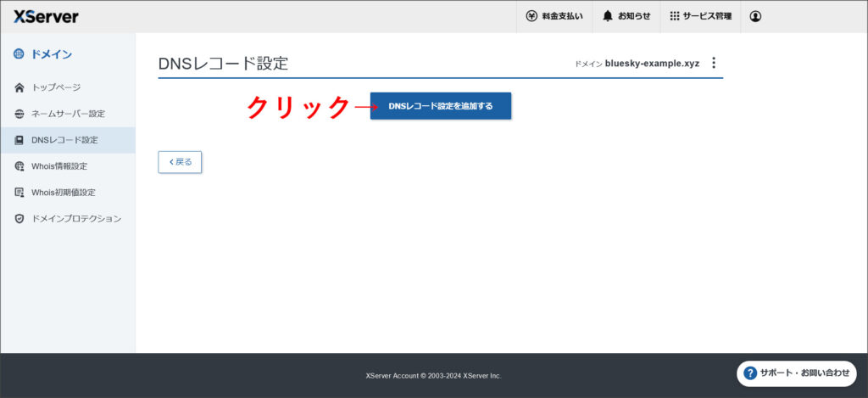Click the ドメイン sidebar heading
868x398 pixels.
point(42,54)
